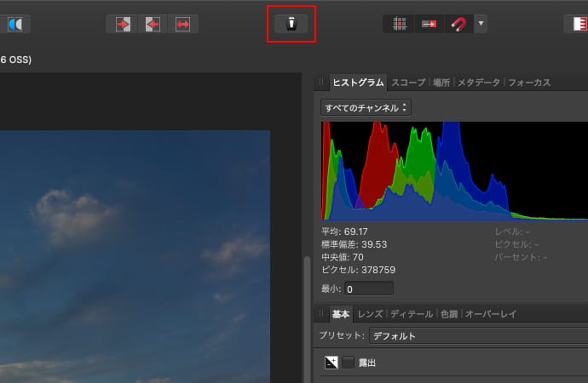The image size is (588, 383).
Task: Switch to the メタデータ tab
Action: [477, 83]
